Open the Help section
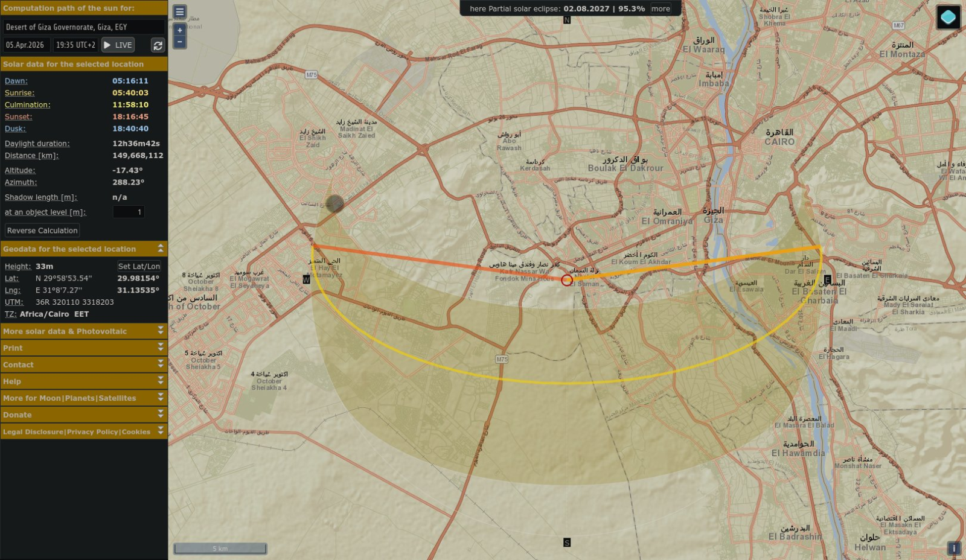This screenshot has height=560, width=966. click(x=161, y=381)
